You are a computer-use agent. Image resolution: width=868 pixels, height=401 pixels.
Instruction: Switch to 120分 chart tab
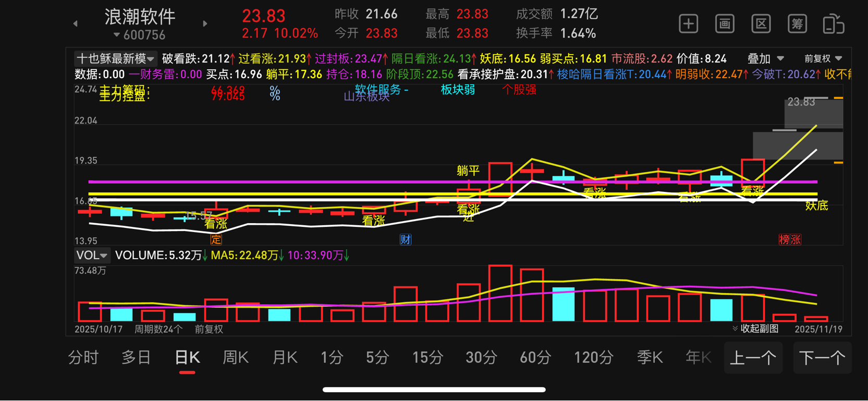(x=593, y=358)
